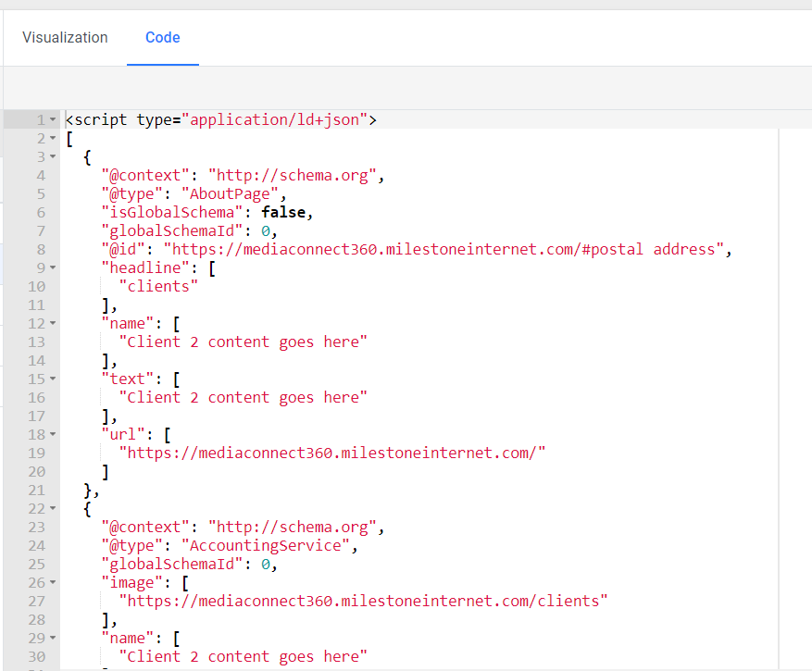Click the script type application/ld+json line
Image resolution: width=812 pixels, height=671 pixels.
(x=221, y=119)
